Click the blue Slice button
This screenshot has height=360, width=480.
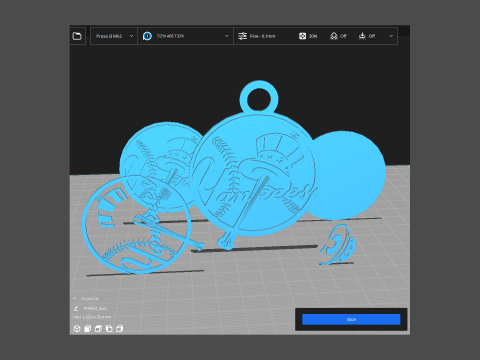click(351, 319)
